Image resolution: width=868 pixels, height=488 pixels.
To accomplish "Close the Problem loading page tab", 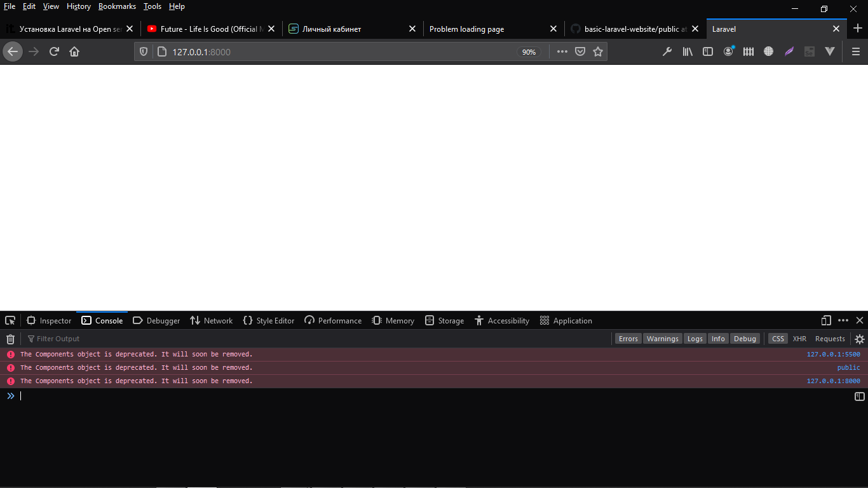I will point(553,29).
